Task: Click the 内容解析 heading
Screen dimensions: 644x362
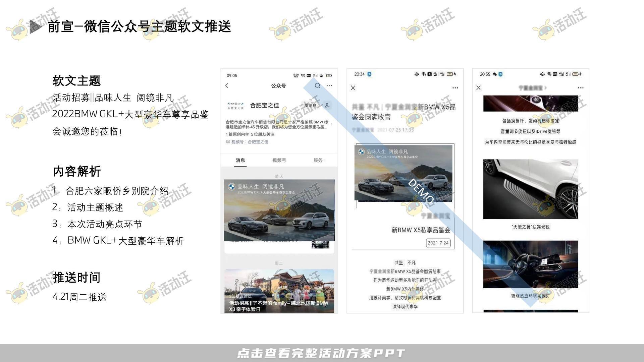Action: click(76, 171)
